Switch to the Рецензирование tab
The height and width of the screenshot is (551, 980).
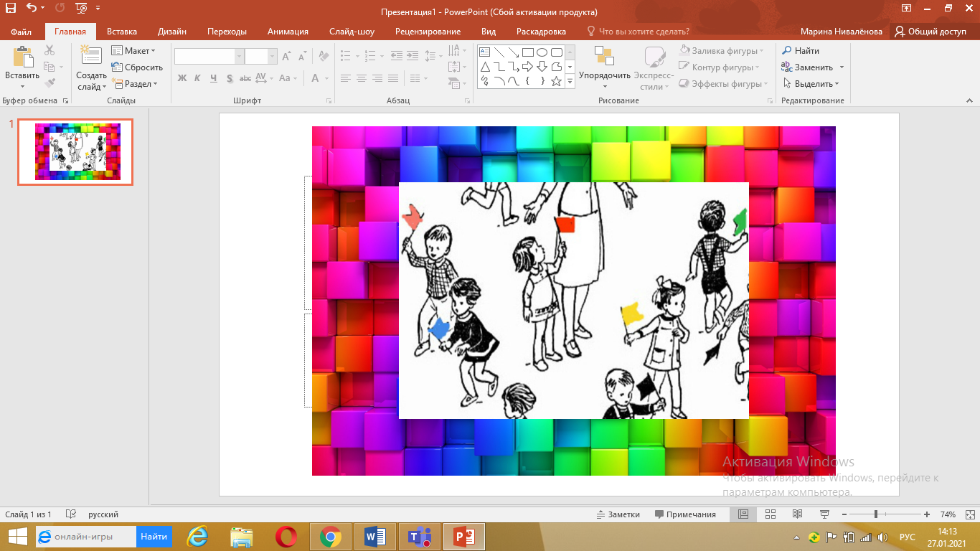coord(428,32)
